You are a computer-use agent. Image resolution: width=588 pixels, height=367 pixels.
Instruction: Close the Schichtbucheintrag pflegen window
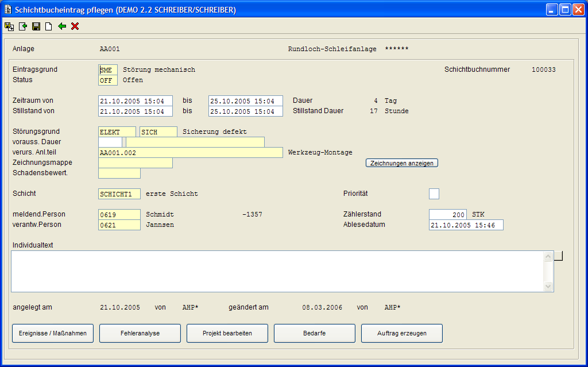pos(578,10)
